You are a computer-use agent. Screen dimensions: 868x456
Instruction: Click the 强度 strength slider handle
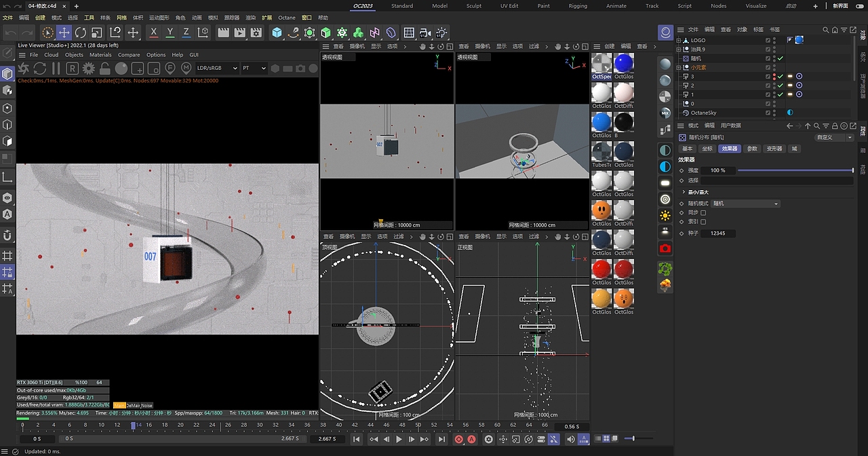click(x=852, y=170)
